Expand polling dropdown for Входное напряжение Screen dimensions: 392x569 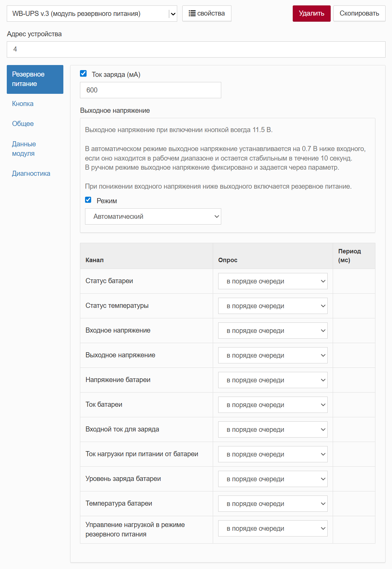(273, 331)
